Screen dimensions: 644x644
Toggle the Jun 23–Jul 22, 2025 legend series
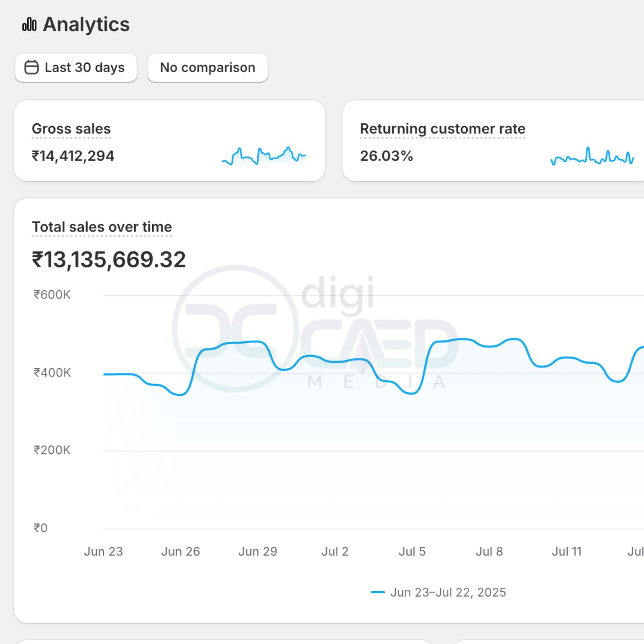(x=448, y=592)
